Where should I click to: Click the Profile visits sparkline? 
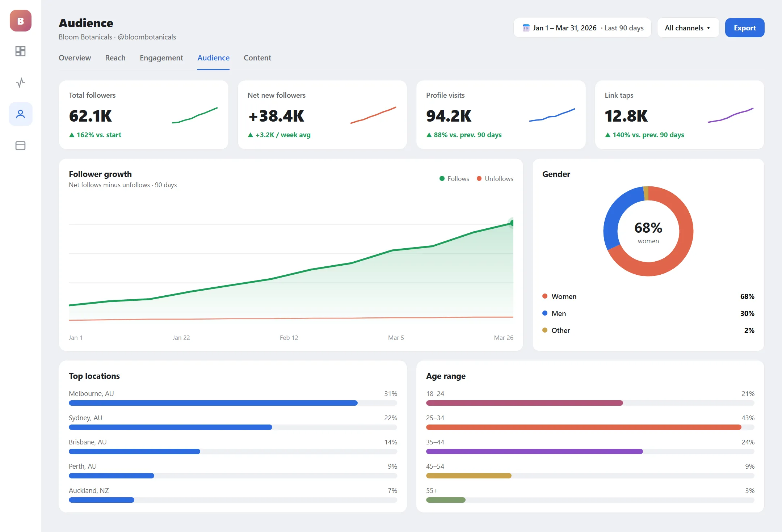[x=552, y=115]
